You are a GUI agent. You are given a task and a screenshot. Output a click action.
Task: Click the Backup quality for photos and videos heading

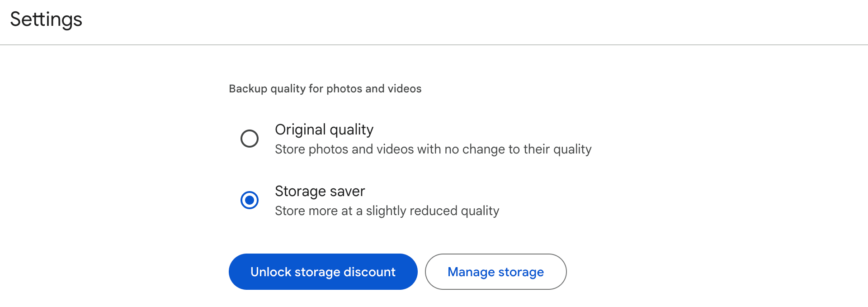click(x=325, y=89)
